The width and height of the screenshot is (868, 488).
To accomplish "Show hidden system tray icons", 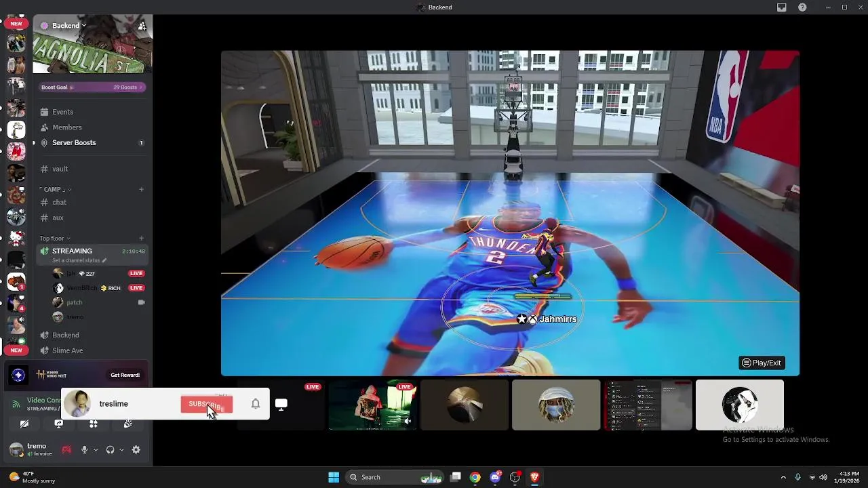I will (783, 477).
